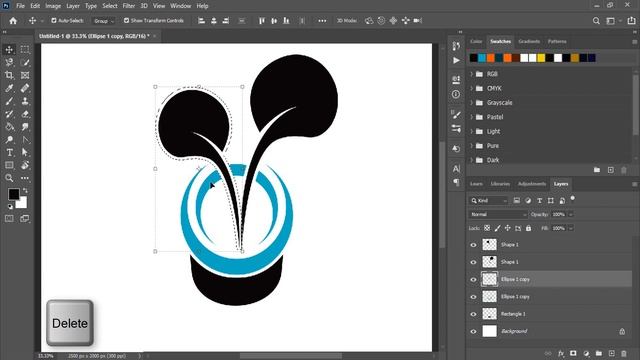Select the Move tool

tap(9, 49)
